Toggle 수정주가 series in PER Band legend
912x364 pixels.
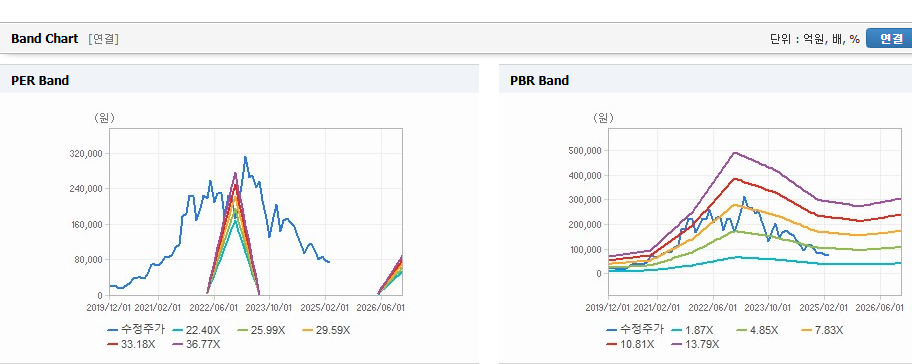(x=137, y=330)
